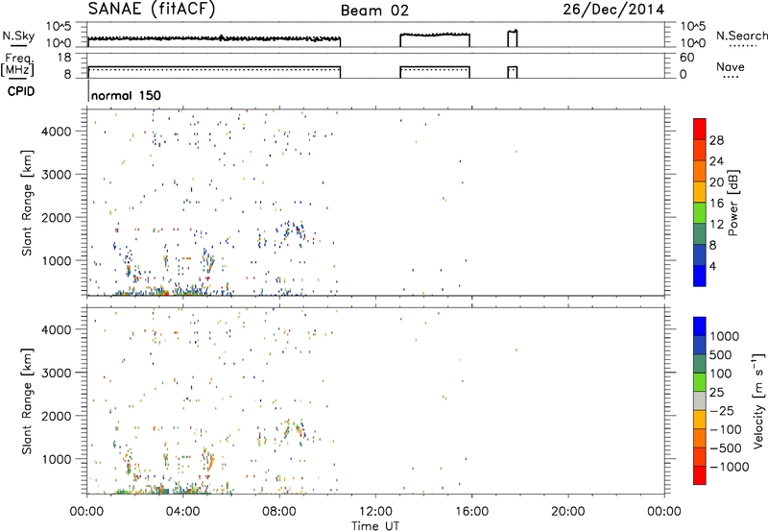Click the Time UT axis title
The height and width of the screenshot is (532, 768).
pyautogui.click(x=375, y=526)
